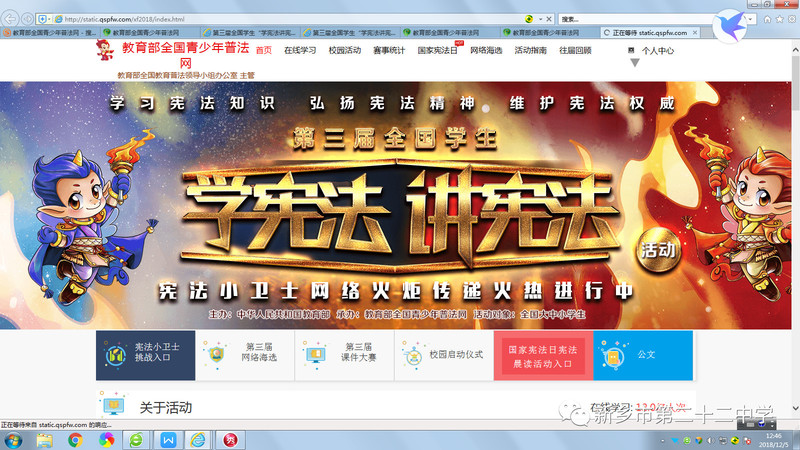Open 校园启动仪式 button
The width and height of the screenshot is (800, 450).
point(444,355)
